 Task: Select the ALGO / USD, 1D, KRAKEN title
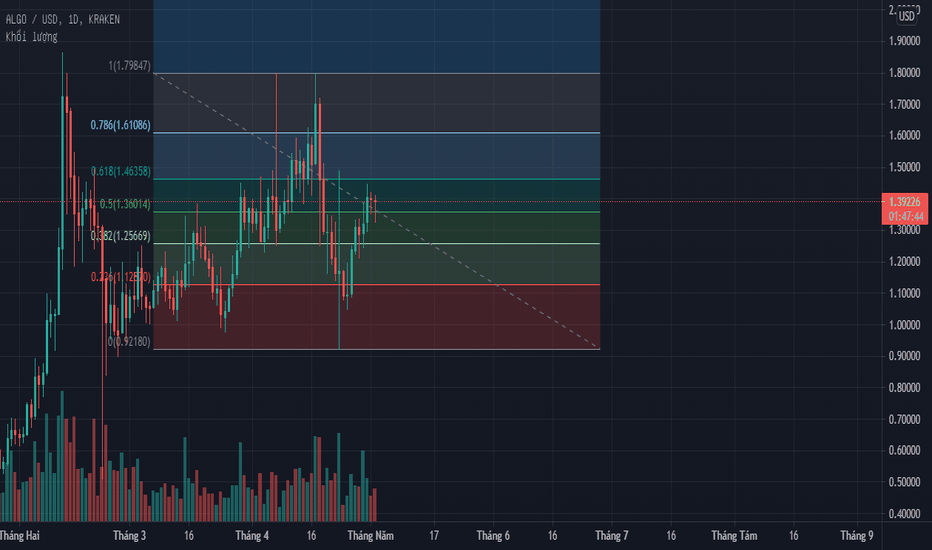pyautogui.click(x=62, y=20)
